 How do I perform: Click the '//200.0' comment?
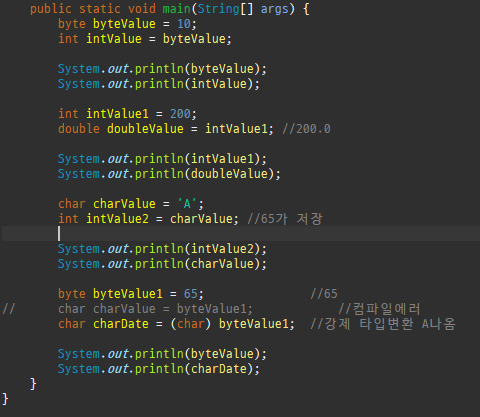[306, 129]
